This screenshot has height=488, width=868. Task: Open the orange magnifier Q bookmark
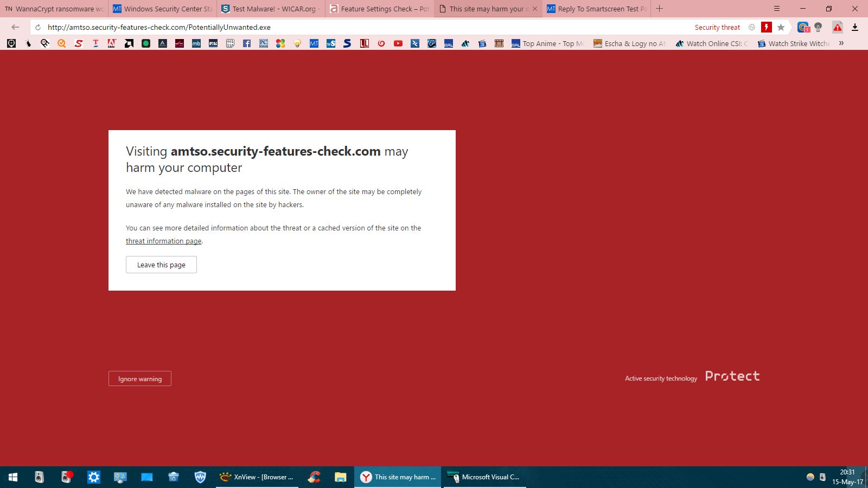(62, 43)
